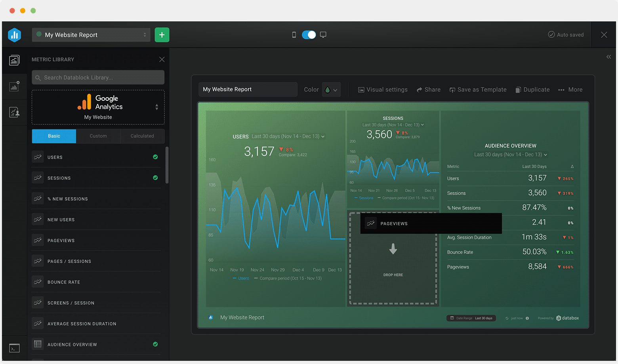
Task: Open the custom datablock builder sidebar icon
Action: (14, 87)
